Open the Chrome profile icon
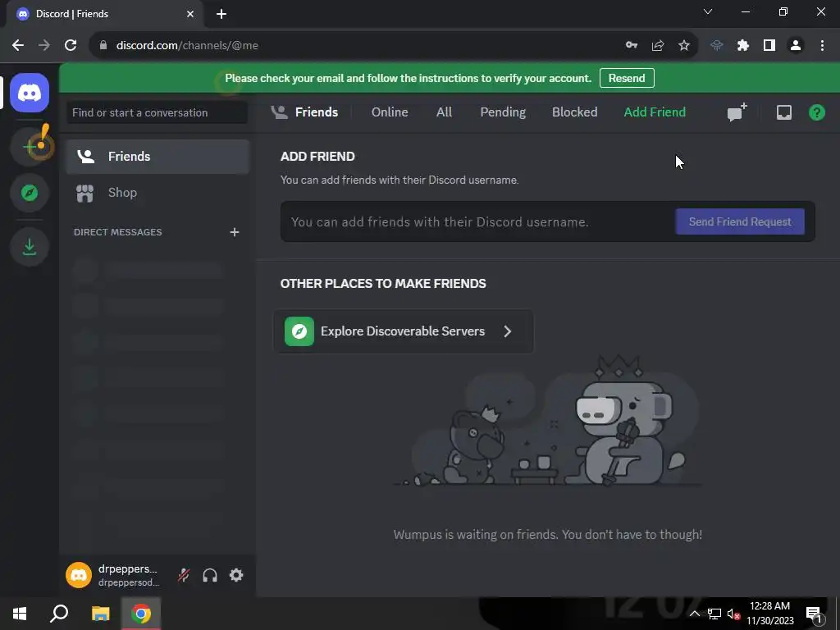This screenshot has width=840, height=630. point(796,46)
